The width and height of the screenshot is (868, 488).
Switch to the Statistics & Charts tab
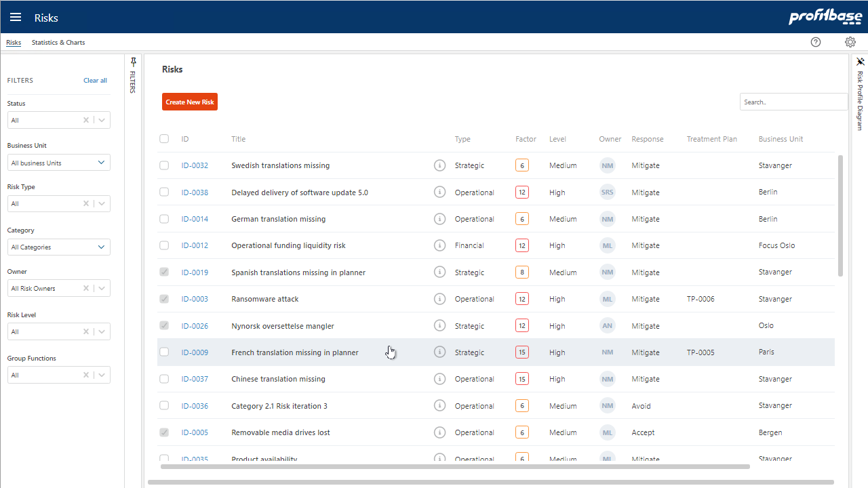click(58, 42)
